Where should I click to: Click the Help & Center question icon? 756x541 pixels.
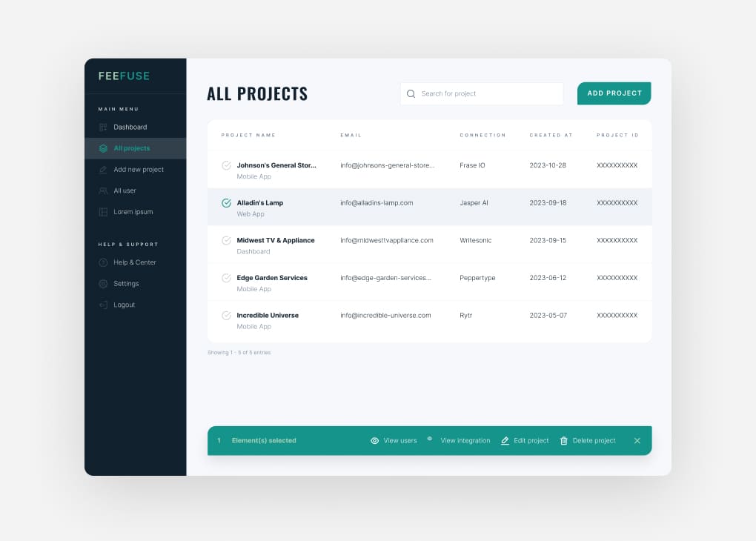(x=103, y=263)
